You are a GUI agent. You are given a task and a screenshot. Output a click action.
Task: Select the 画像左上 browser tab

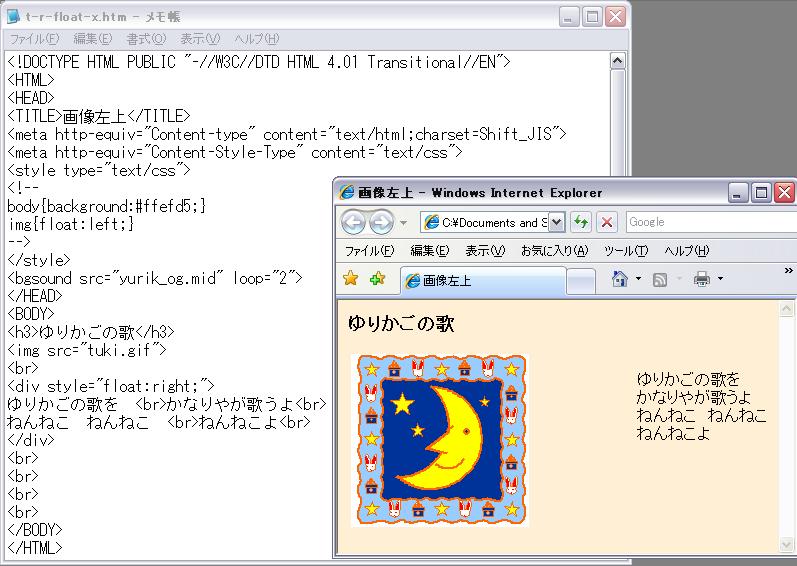[483, 280]
